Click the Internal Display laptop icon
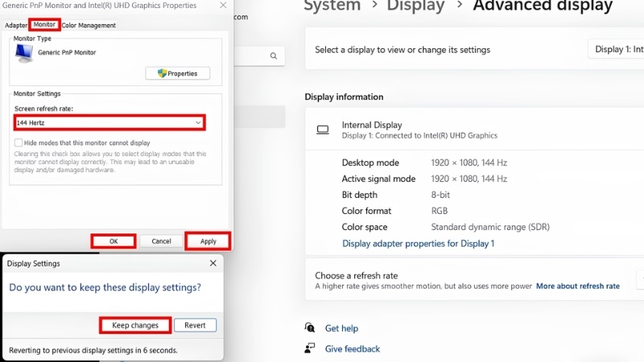 pos(323,130)
